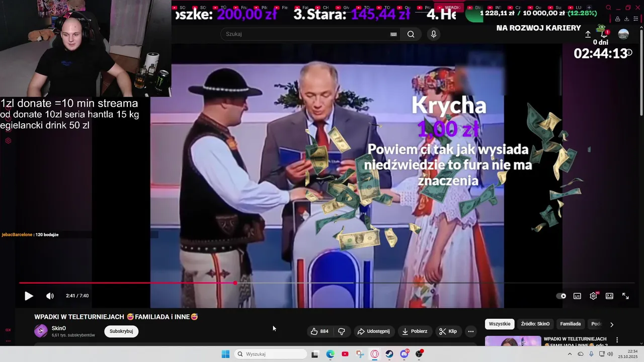
Task: Toggle the autoplay switch in player controls
Action: click(561, 296)
